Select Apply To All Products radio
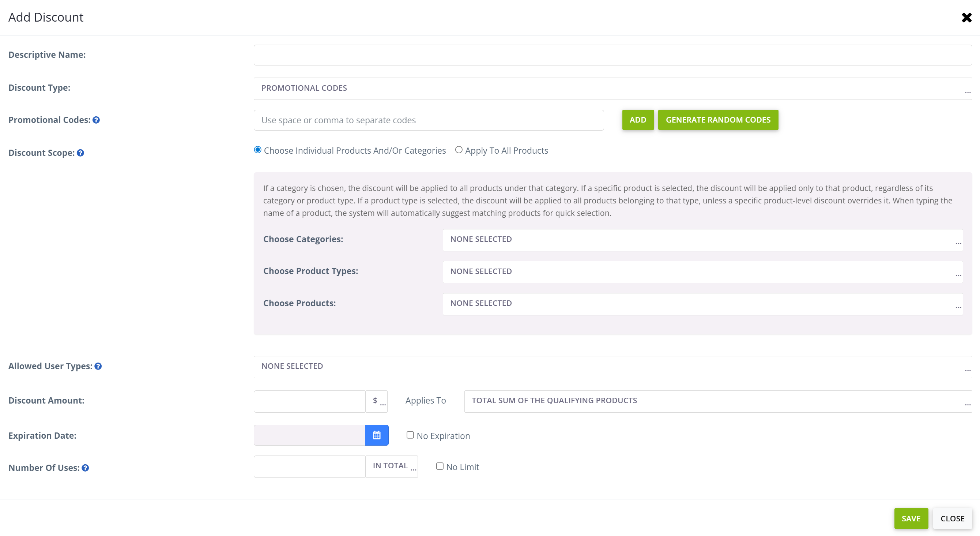 tap(459, 150)
